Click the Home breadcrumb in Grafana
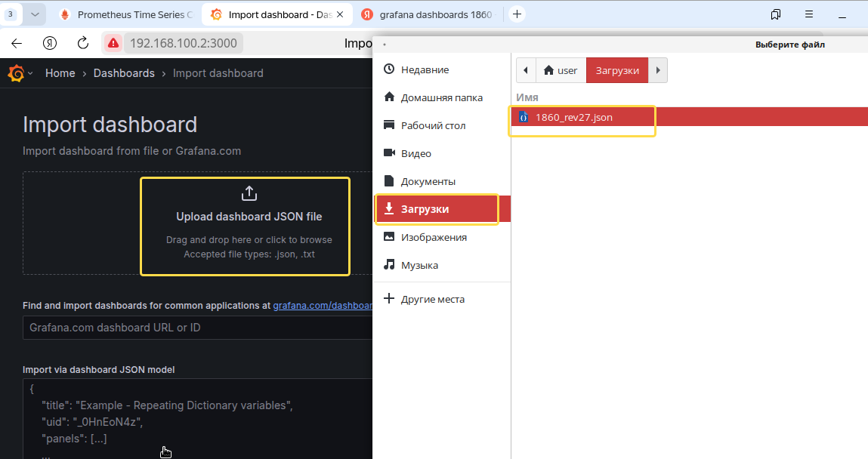The width and height of the screenshot is (868, 459). [60, 73]
